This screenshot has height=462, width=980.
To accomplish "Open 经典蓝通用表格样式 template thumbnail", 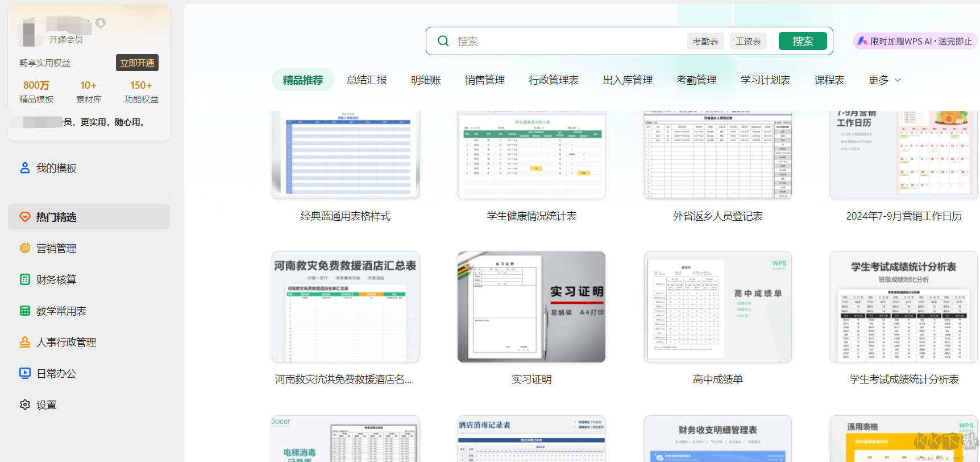I will (x=346, y=155).
